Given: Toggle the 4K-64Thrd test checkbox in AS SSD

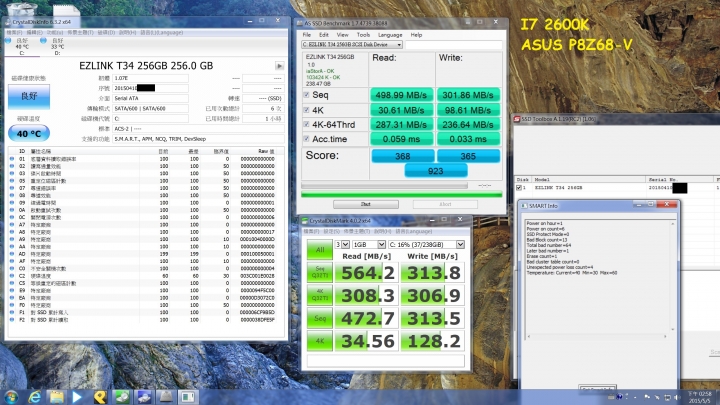Looking at the screenshot, I should [x=306, y=124].
